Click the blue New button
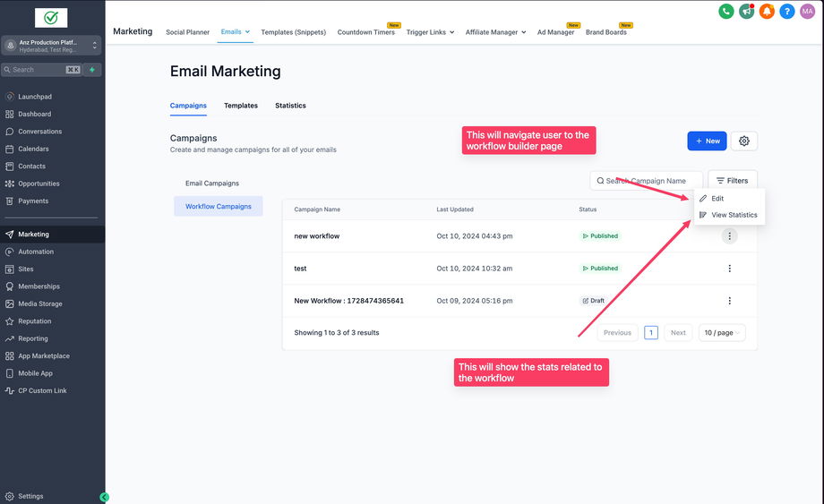The width and height of the screenshot is (824, 504). click(x=707, y=141)
